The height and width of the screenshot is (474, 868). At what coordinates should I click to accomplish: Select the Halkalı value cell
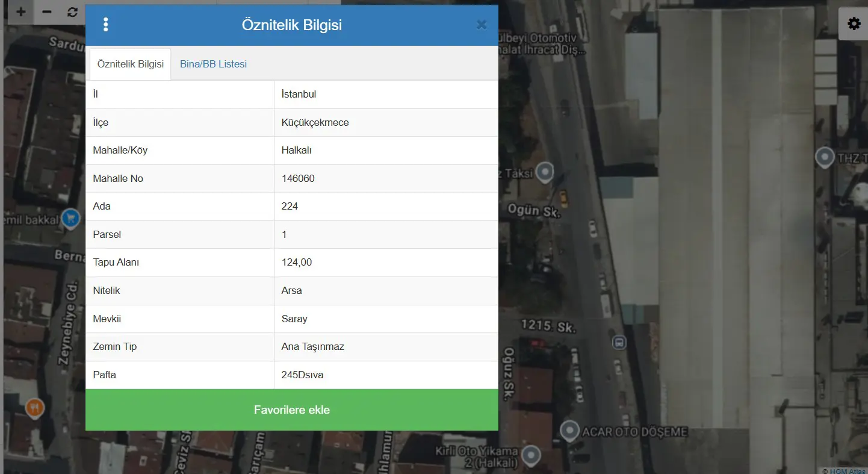[386, 151]
